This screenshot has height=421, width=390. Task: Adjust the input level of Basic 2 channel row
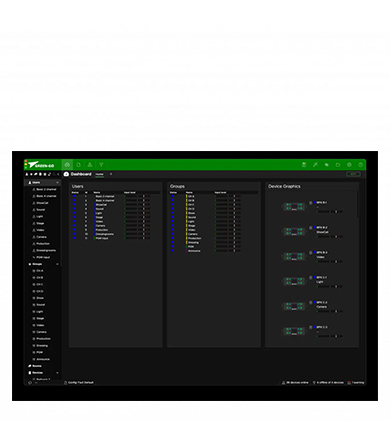[x=137, y=196]
